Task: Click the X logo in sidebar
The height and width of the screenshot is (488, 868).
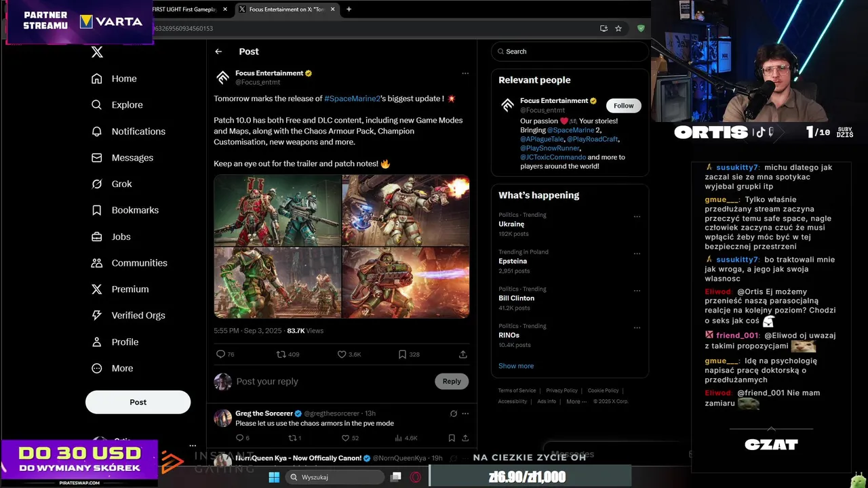Action: 97,52
